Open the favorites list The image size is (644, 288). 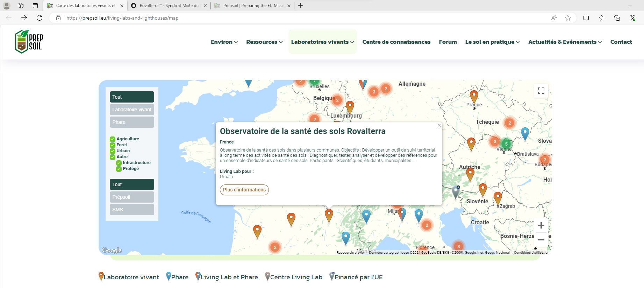click(602, 18)
